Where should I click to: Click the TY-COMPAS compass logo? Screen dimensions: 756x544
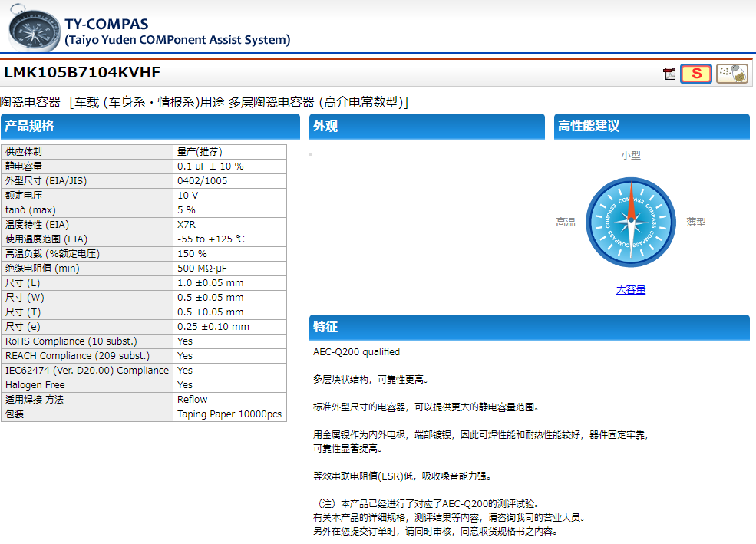(34, 28)
